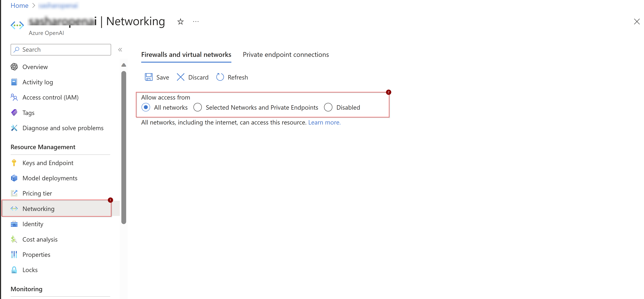This screenshot has height=299, width=644.
Task: Open the Keys and Endpoint key icon
Action: (14, 163)
